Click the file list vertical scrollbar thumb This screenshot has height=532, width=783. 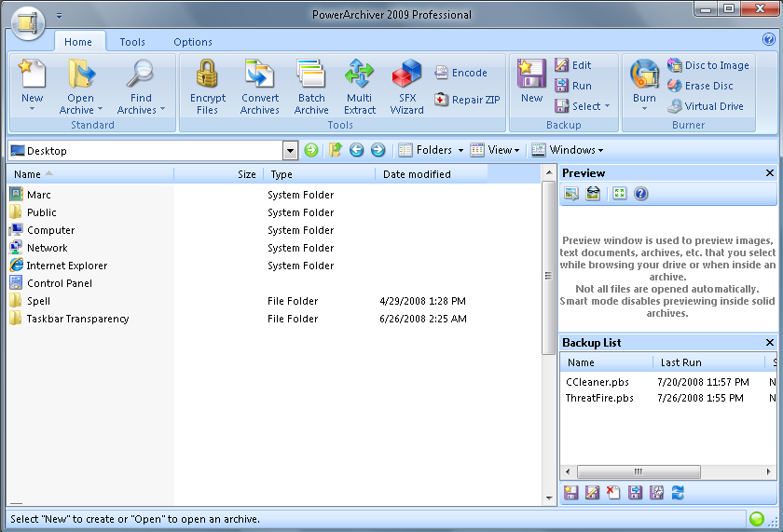click(x=548, y=268)
